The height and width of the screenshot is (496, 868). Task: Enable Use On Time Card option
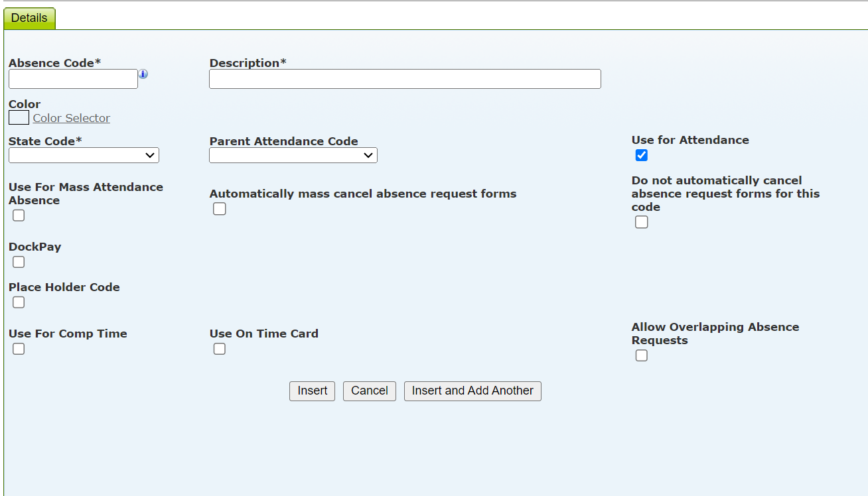click(220, 349)
